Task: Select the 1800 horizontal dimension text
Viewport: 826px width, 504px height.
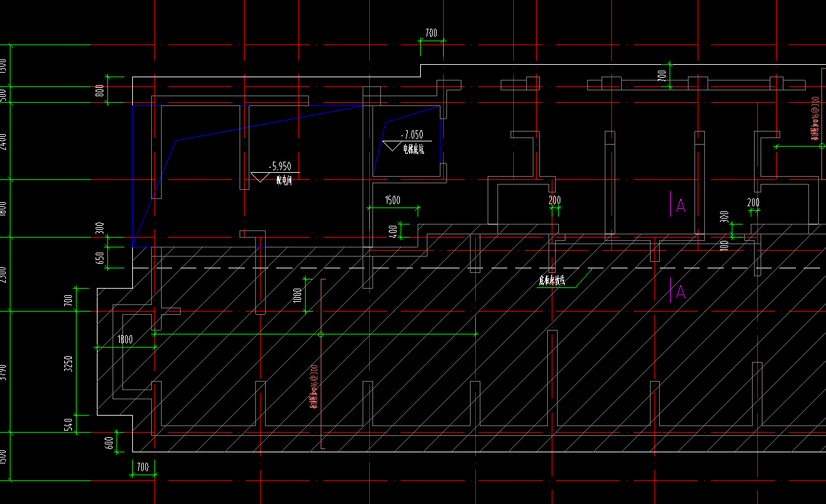Action: [125, 340]
